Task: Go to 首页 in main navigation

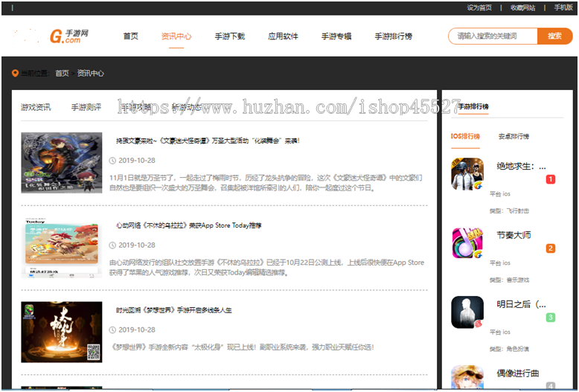Action: (x=130, y=36)
